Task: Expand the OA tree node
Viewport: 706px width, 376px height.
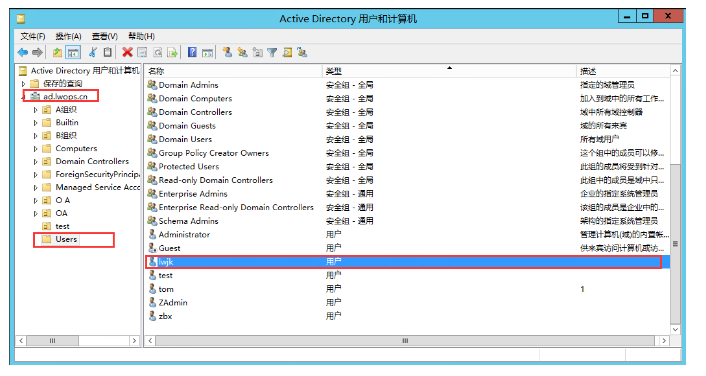Action: (x=36, y=213)
